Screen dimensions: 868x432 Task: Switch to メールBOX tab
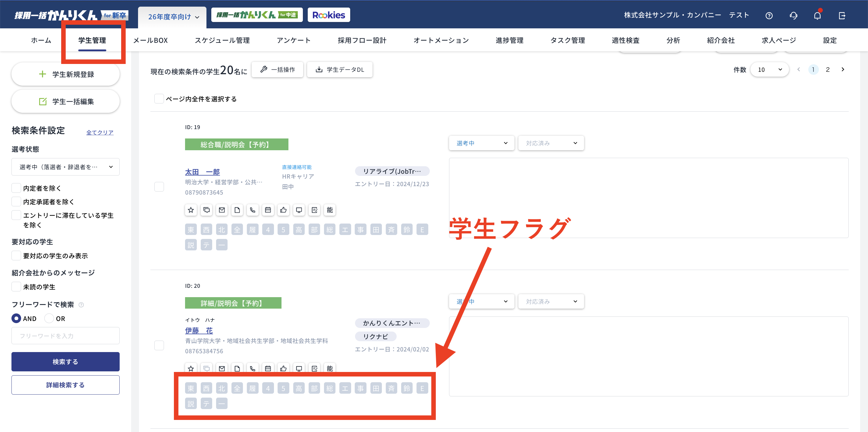[150, 40]
